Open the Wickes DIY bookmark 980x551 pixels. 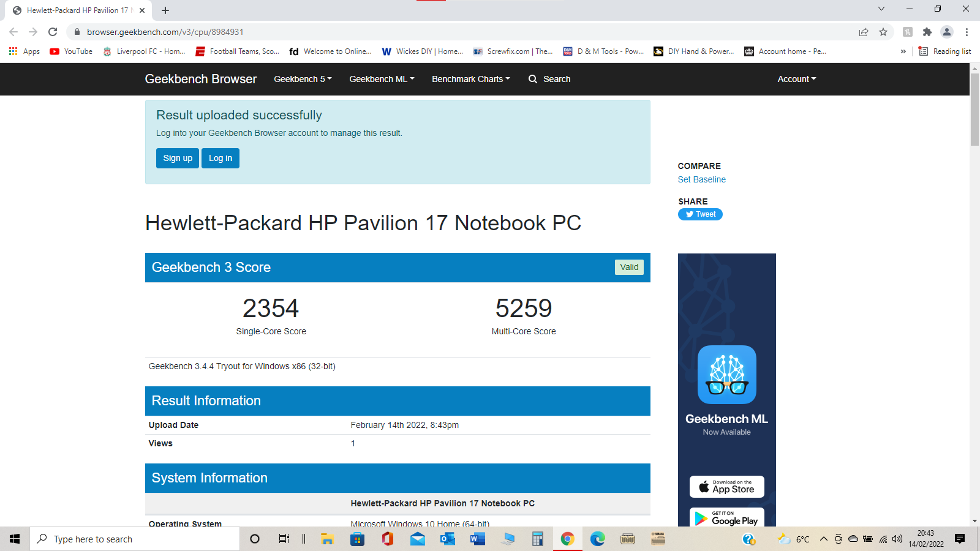(423, 51)
